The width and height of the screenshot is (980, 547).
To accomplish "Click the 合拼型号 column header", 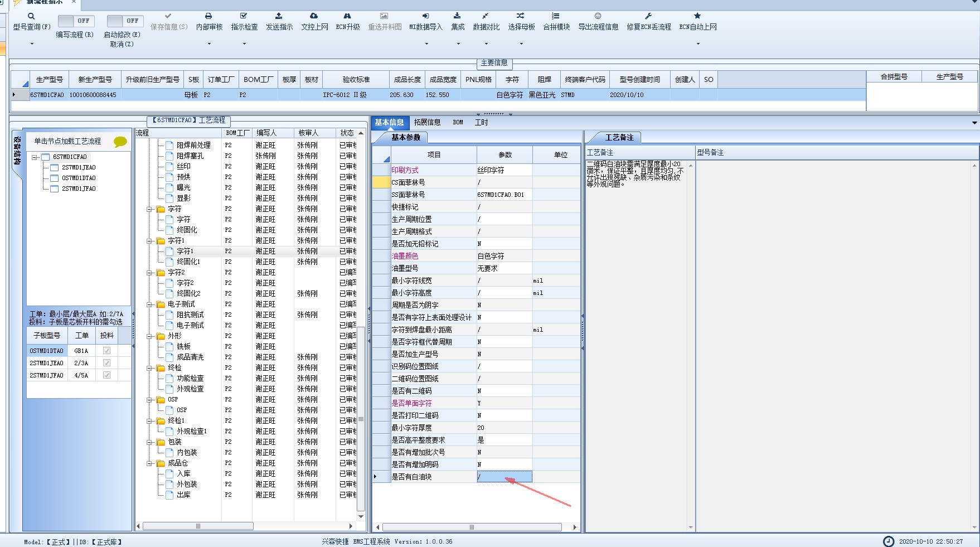I will click(x=894, y=77).
